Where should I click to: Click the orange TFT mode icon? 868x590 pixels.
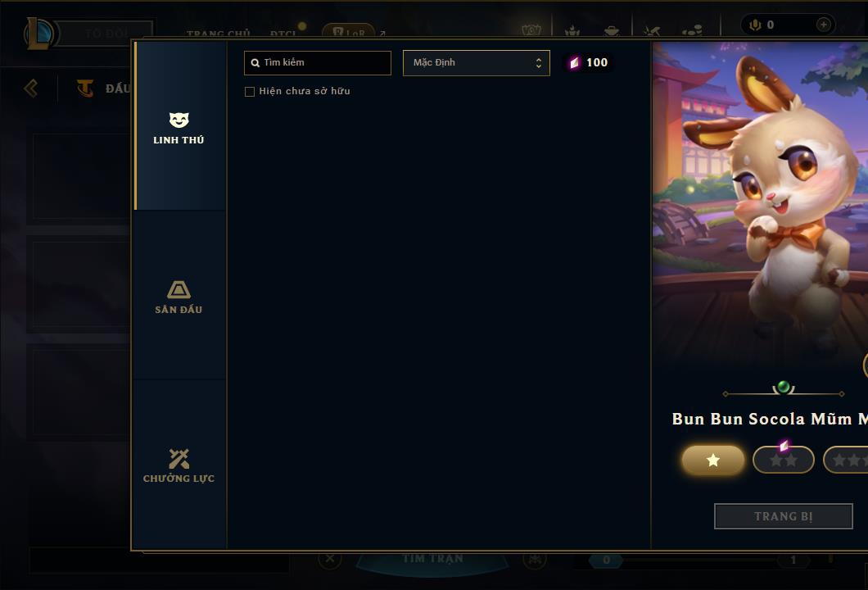tap(84, 88)
